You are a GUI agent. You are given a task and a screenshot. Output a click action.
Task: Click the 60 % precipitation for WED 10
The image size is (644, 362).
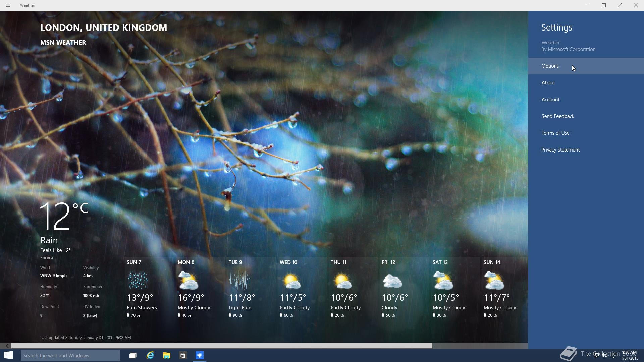[286, 315]
